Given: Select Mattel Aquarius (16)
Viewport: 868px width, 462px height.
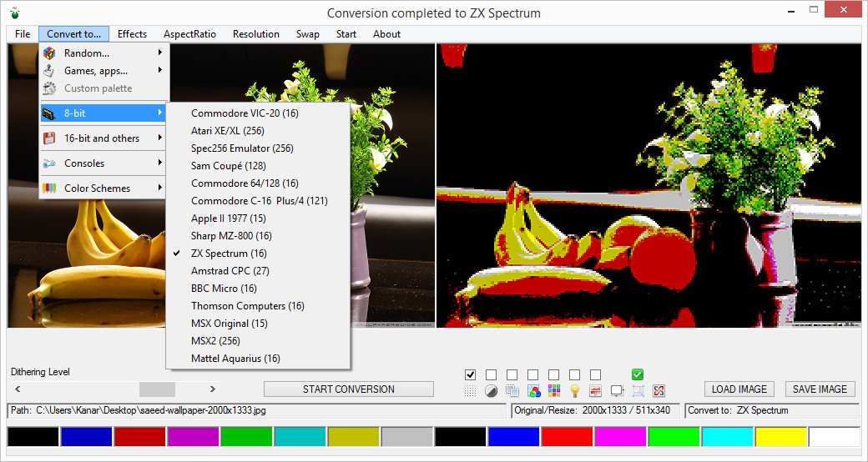Looking at the screenshot, I should [258, 359].
